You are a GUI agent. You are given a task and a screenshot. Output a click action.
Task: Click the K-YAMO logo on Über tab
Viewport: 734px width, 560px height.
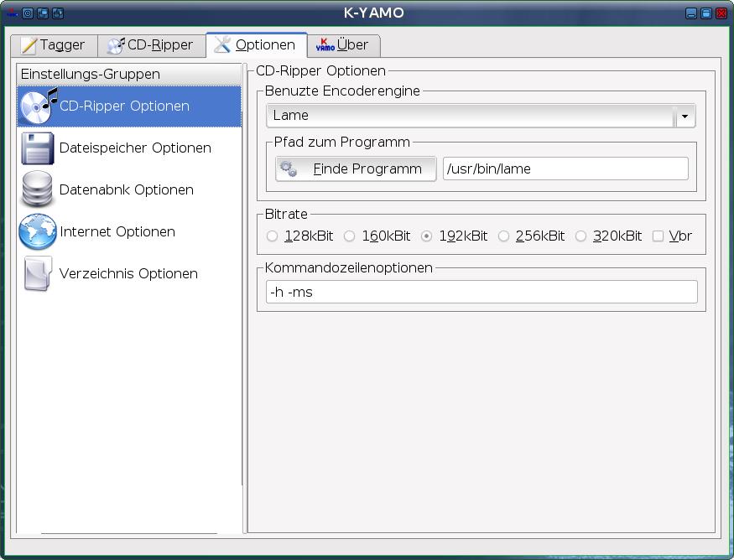[x=325, y=45]
